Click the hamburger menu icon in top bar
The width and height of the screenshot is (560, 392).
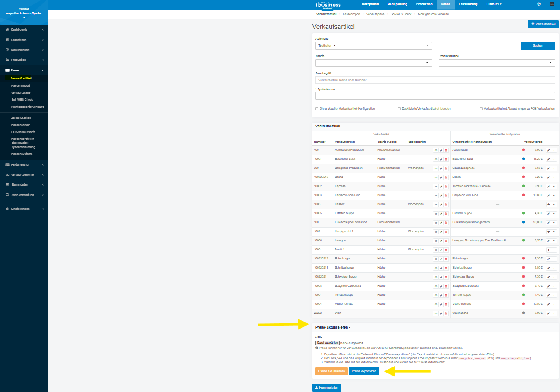pyautogui.click(x=352, y=4)
